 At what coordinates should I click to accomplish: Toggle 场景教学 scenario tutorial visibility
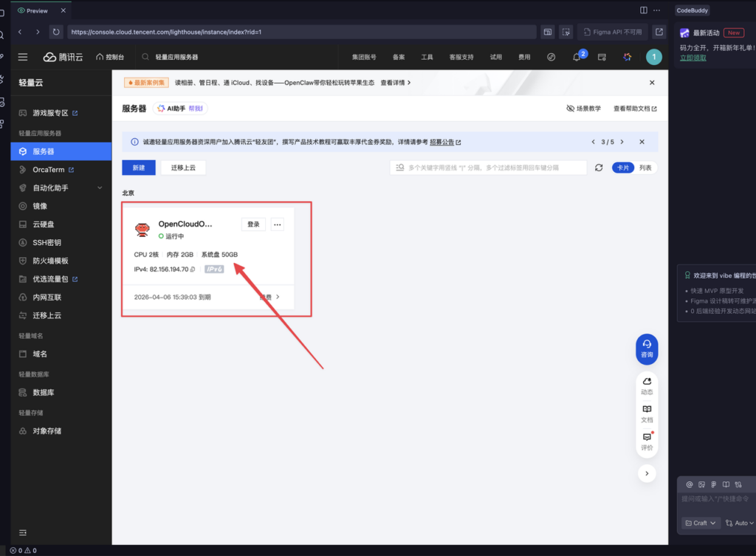[x=583, y=109]
